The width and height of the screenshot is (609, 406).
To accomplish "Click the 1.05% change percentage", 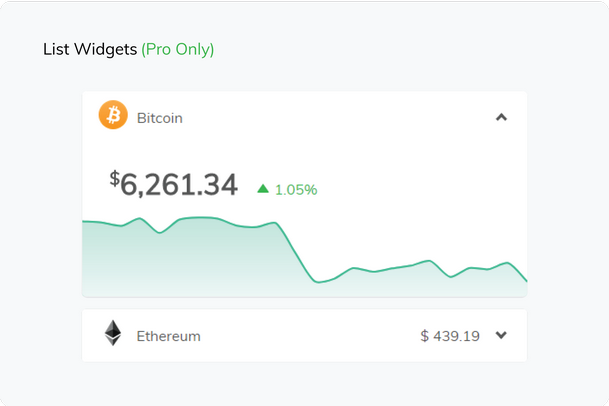I will 296,189.
